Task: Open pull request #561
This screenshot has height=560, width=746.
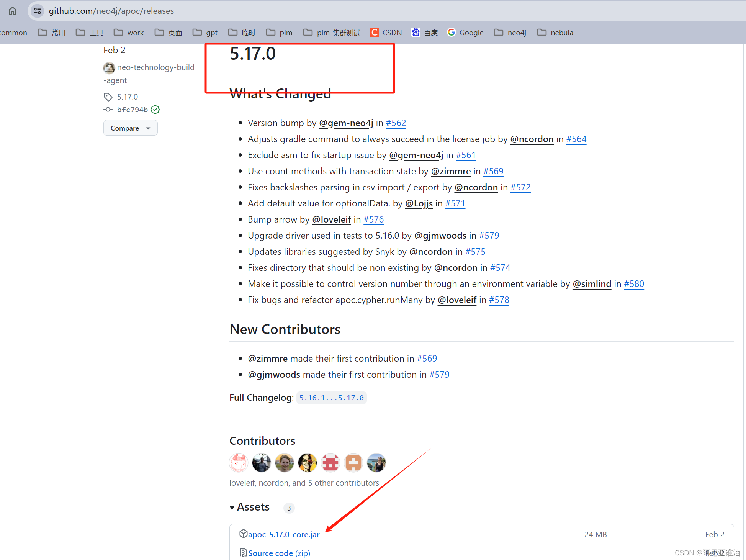Action: pyautogui.click(x=466, y=155)
